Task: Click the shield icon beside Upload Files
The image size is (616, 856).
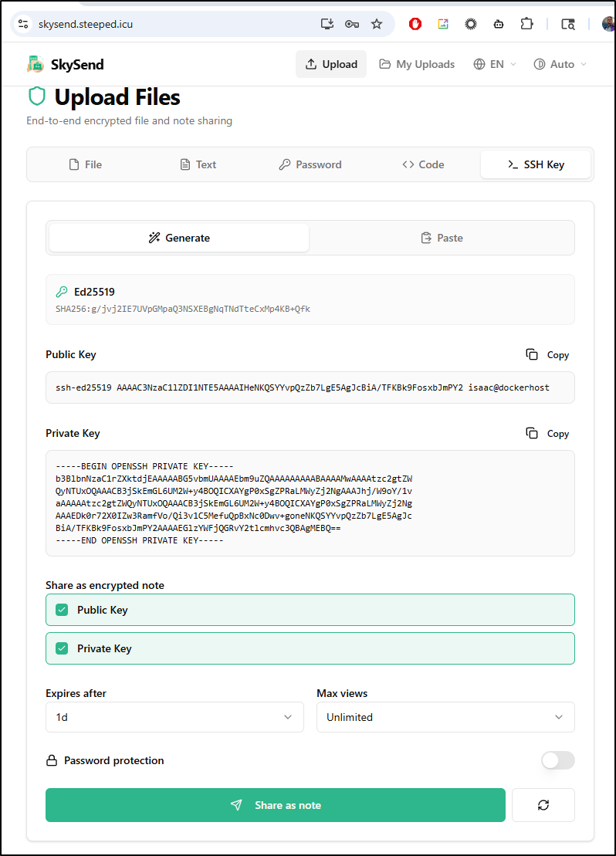Action: (36, 96)
